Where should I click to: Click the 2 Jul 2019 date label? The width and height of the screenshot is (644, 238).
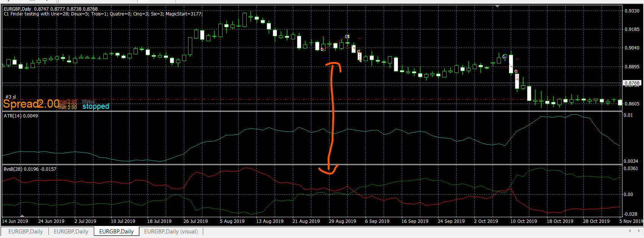(x=86, y=221)
